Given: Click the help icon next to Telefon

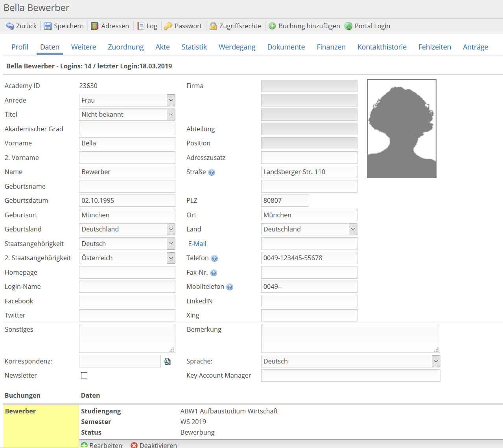Looking at the screenshot, I should [x=214, y=258].
